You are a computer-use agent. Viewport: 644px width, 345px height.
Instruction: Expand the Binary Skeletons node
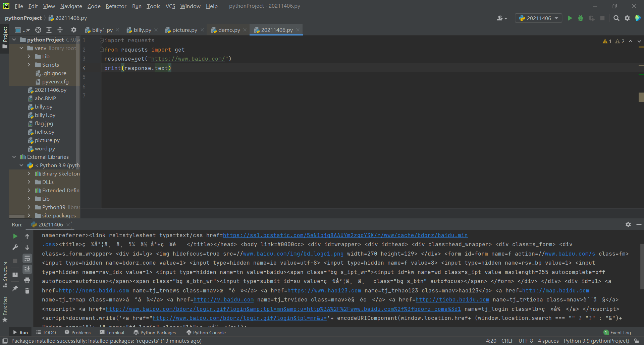(29, 174)
